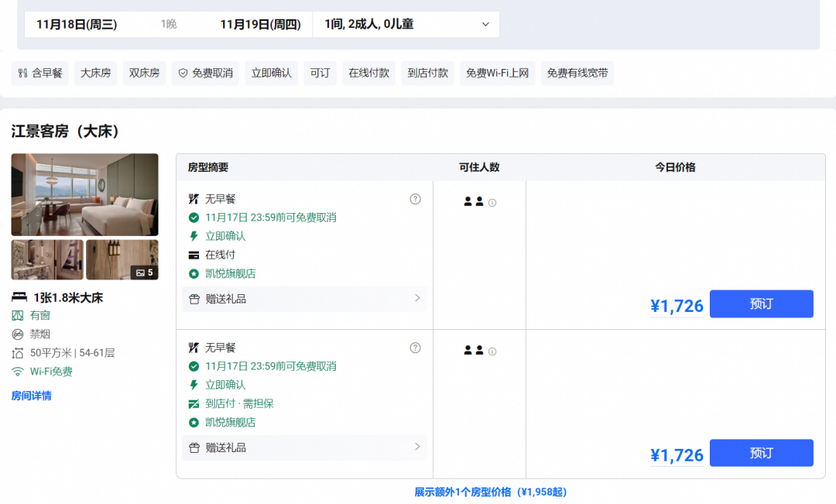Toggle the 免费有线宽带 filter
The image size is (836, 504).
pyautogui.click(x=577, y=73)
